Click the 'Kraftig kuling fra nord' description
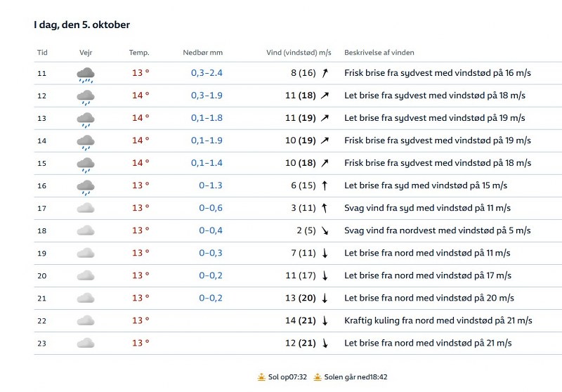The width and height of the screenshot is (562, 392). [x=438, y=320]
